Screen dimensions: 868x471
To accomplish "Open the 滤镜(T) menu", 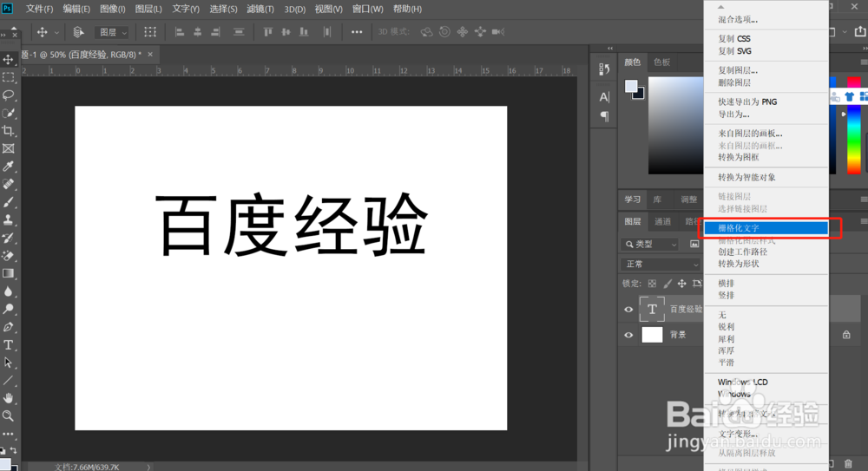I will tap(260, 9).
